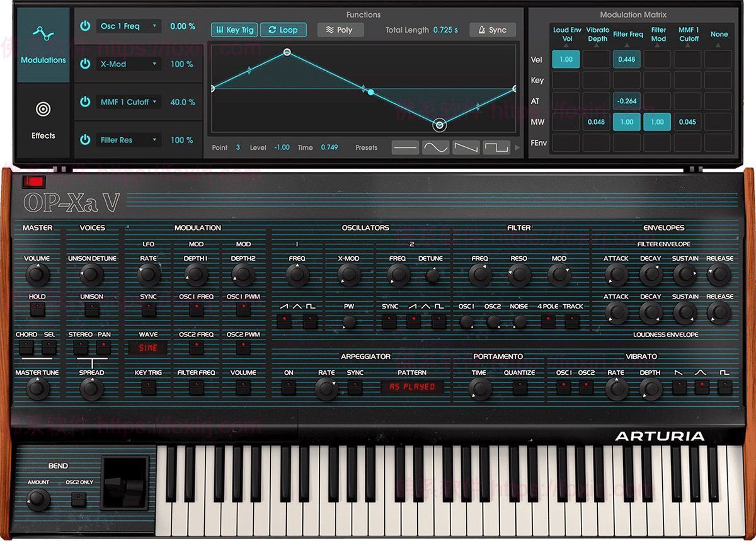Toggle the Sync function with the bell icon
The height and width of the screenshot is (541, 756).
coord(493,29)
